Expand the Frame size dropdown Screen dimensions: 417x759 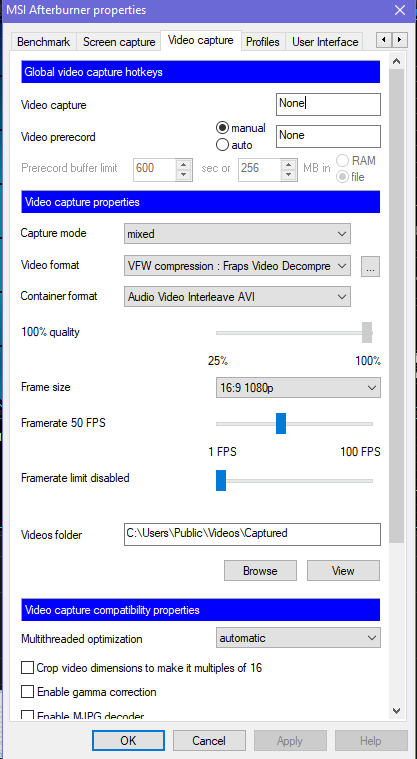pyautogui.click(x=298, y=388)
